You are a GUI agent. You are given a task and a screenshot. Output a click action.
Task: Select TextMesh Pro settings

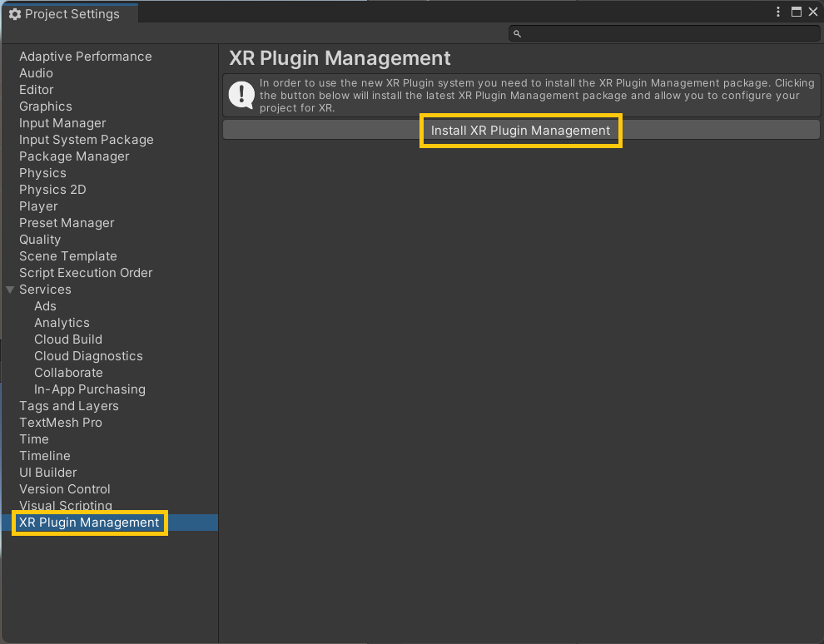pyautogui.click(x=61, y=423)
